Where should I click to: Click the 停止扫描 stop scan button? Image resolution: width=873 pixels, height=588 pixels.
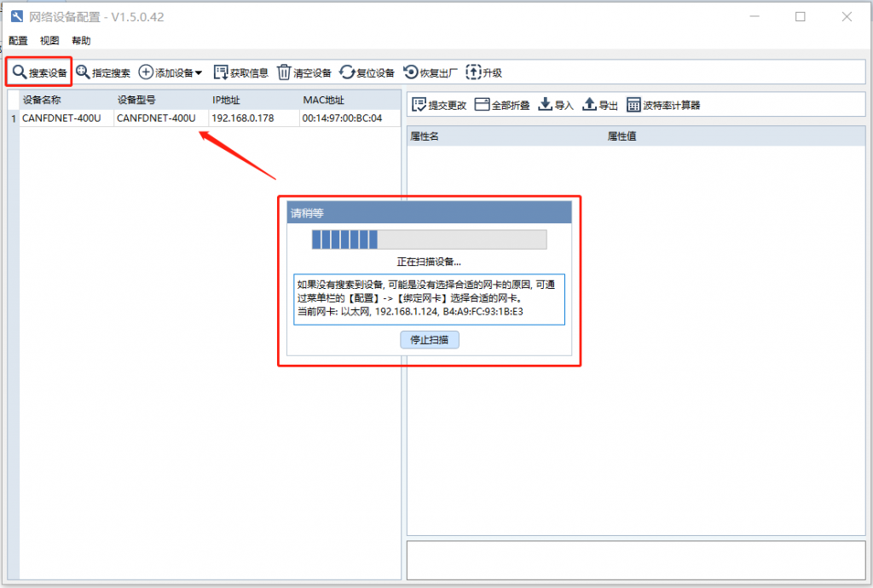pyautogui.click(x=430, y=340)
